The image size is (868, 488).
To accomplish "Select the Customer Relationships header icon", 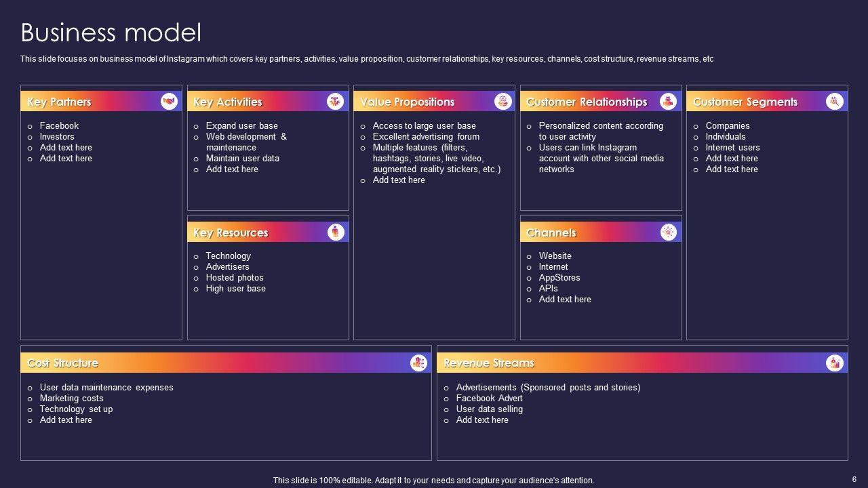I will [668, 102].
